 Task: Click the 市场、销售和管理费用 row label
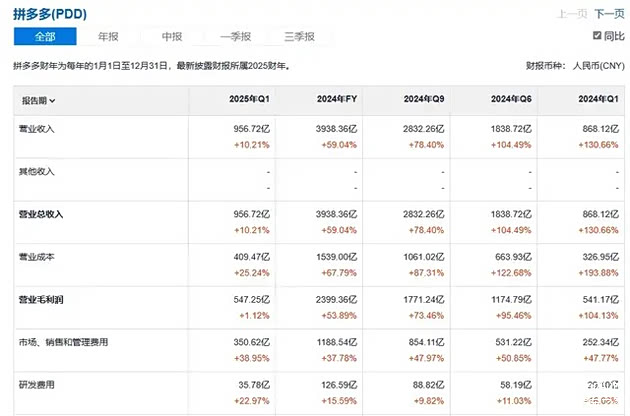62,343
